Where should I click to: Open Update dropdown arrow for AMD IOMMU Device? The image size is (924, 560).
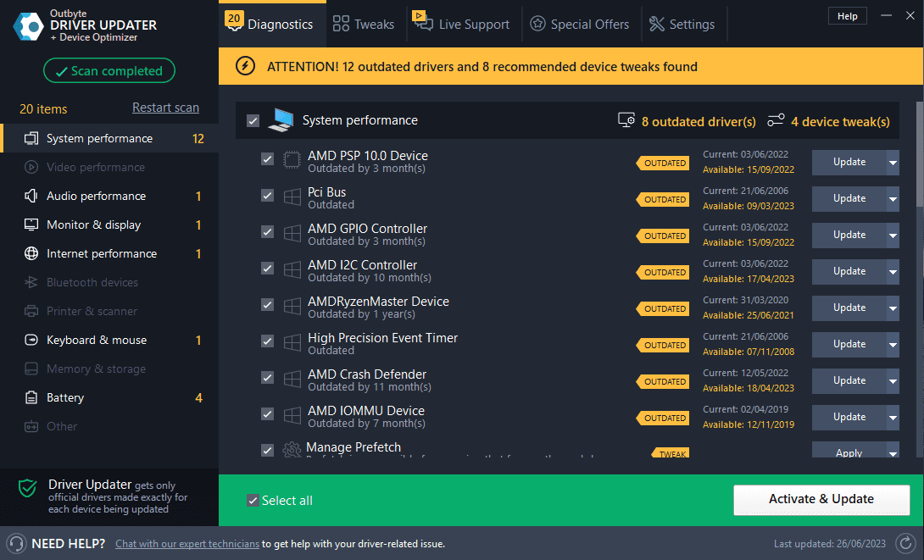pyautogui.click(x=893, y=418)
